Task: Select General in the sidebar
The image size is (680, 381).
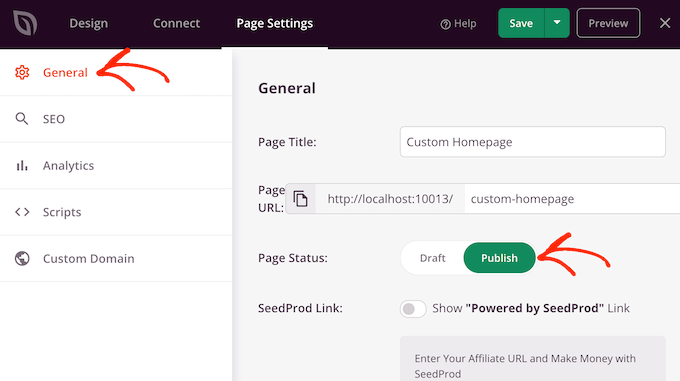Action: (116, 72)
